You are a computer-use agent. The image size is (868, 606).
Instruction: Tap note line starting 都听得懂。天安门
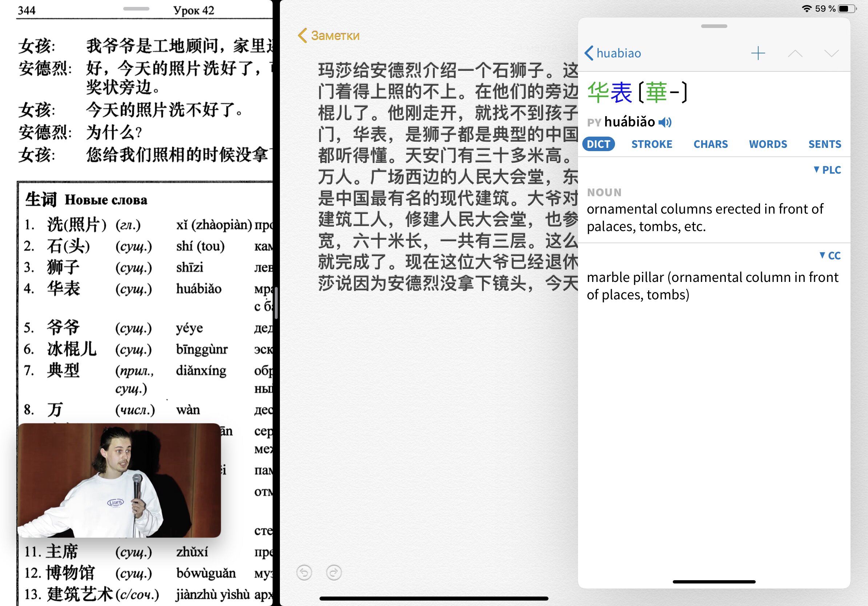pos(448,155)
